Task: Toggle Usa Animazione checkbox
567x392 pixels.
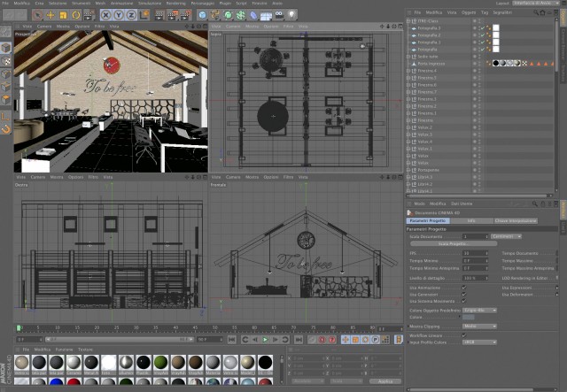Action: pyautogui.click(x=464, y=288)
